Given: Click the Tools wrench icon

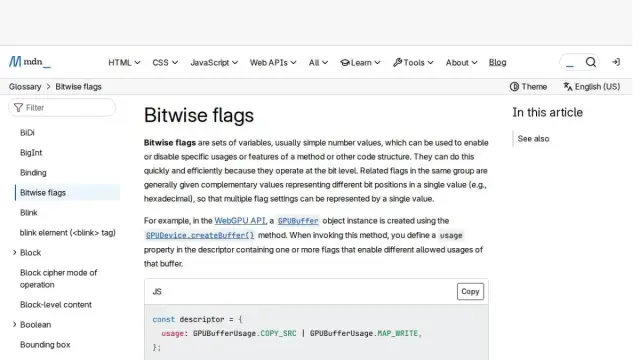Looking at the screenshot, I should click(x=397, y=62).
